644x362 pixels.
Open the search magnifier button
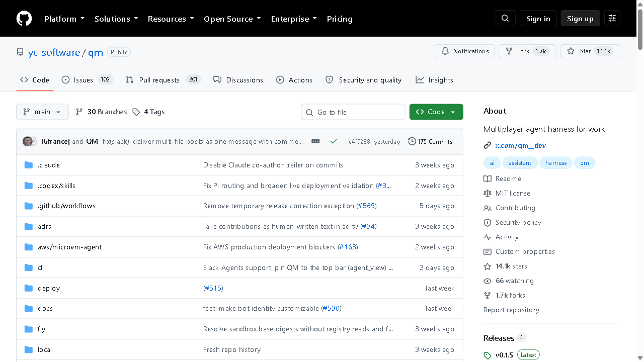[x=505, y=19]
